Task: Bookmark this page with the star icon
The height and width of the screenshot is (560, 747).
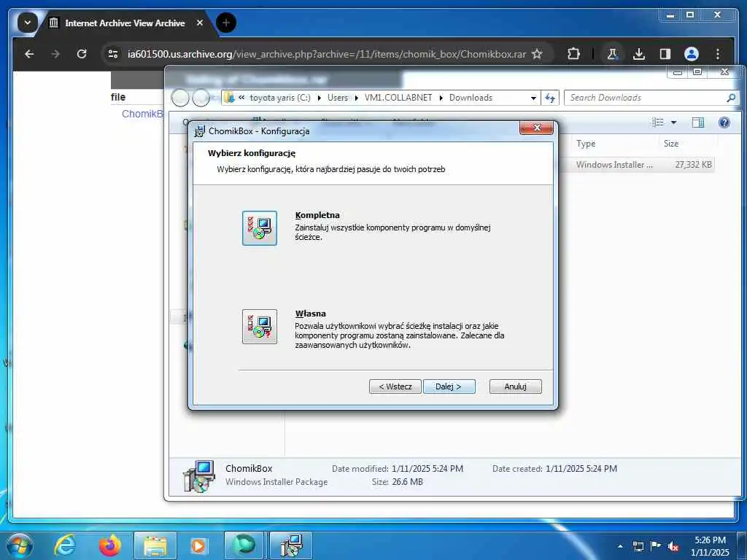Action: (x=537, y=54)
